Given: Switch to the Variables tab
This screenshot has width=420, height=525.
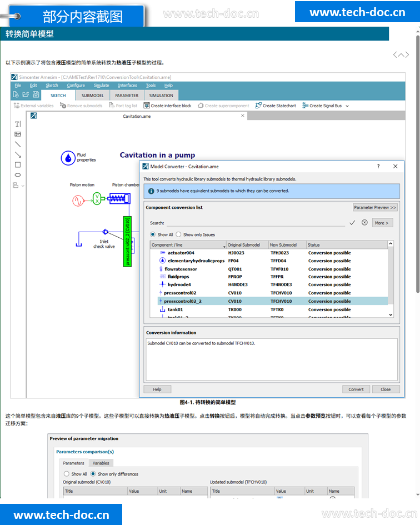Looking at the screenshot, I should [x=101, y=463].
